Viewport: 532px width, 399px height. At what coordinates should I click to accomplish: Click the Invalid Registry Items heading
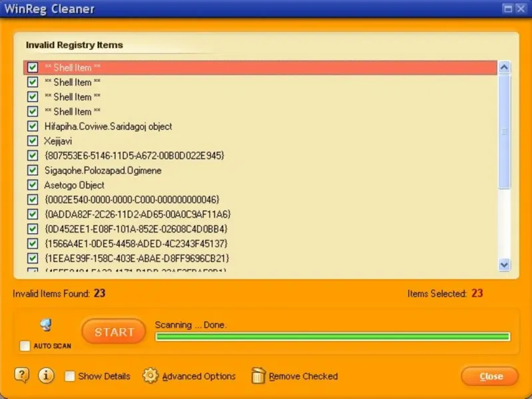coord(74,45)
